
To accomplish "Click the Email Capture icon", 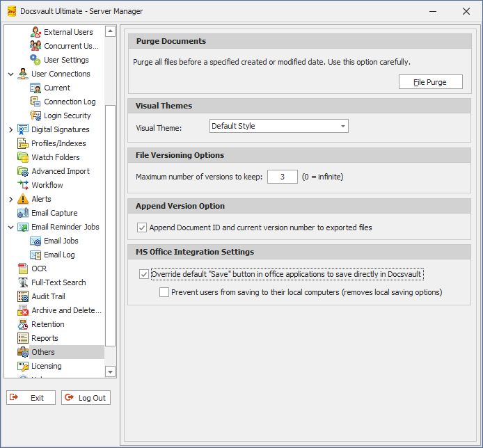I will coord(23,213).
